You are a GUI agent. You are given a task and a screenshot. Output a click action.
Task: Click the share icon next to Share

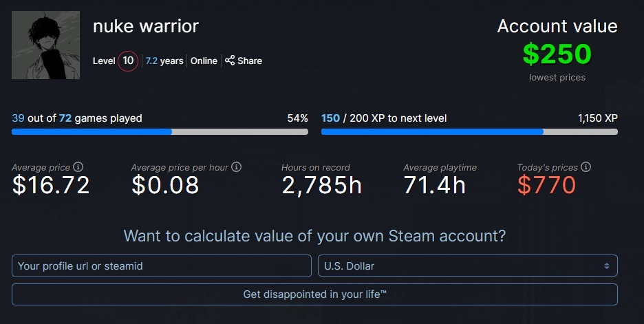(230, 61)
